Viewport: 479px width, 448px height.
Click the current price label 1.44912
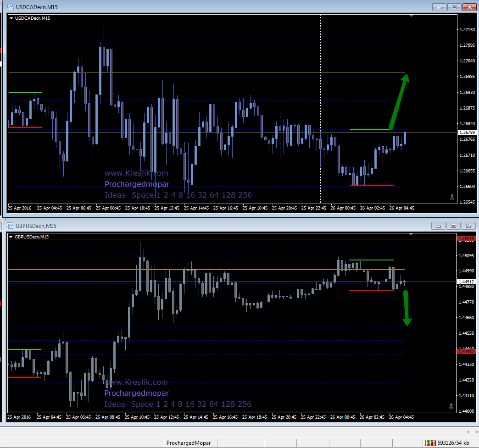(x=466, y=282)
